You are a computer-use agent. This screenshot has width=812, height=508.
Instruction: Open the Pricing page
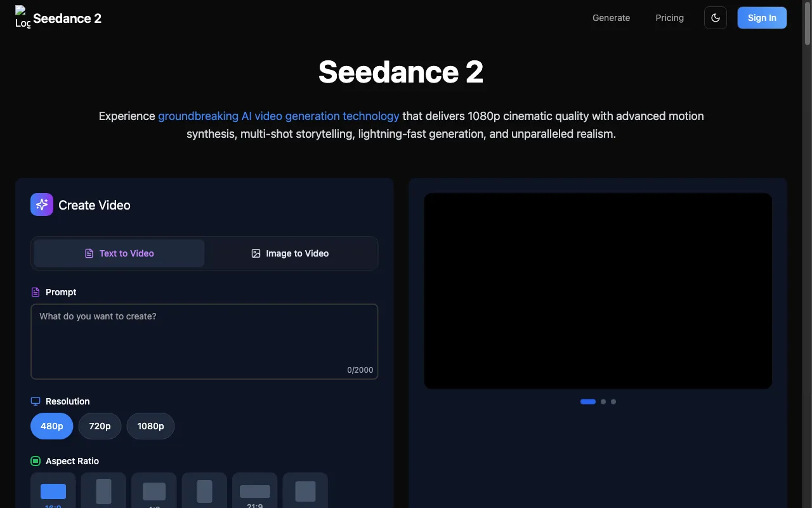coord(669,18)
